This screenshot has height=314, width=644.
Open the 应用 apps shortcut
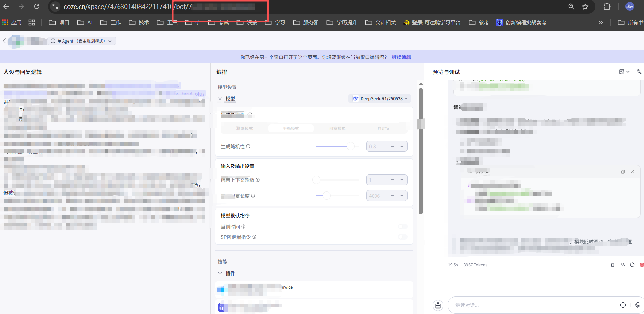tap(12, 22)
